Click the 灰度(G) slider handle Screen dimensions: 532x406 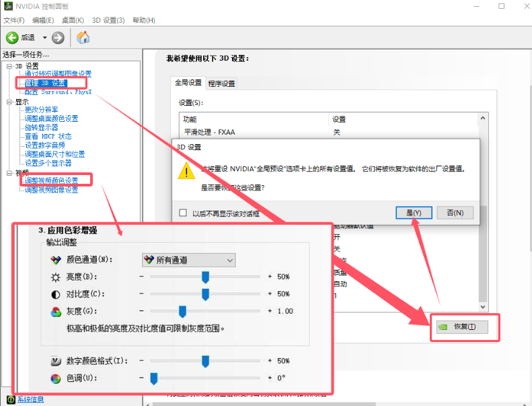[x=182, y=310]
